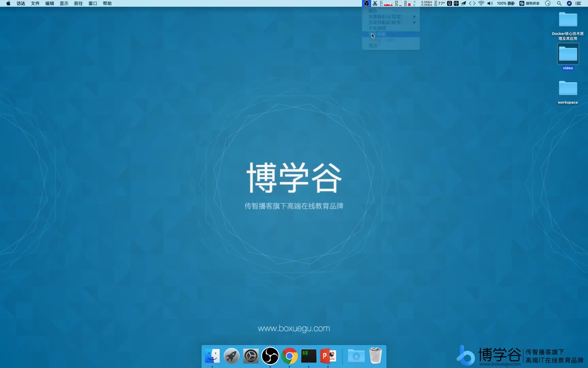Image resolution: width=588 pixels, height=368 pixels.
Task: Open the 文件 menu
Action: (x=35, y=3)
